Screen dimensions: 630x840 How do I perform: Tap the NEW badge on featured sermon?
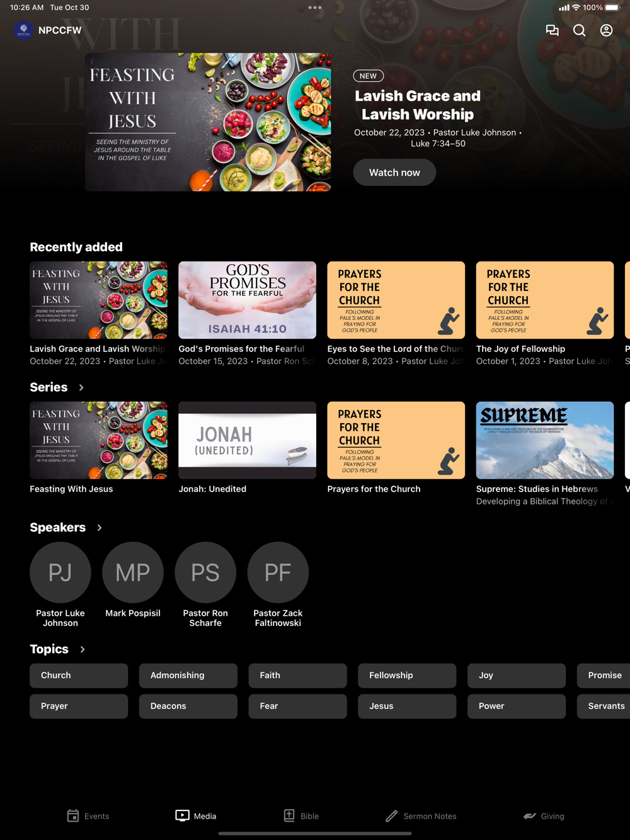[x=369, y=76]
